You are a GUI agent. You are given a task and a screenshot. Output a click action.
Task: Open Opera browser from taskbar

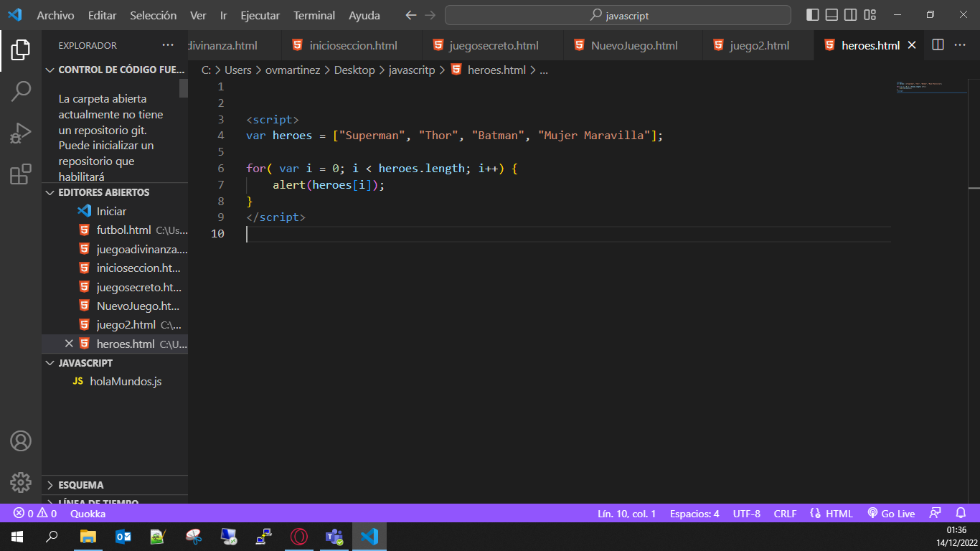point(299,537)
